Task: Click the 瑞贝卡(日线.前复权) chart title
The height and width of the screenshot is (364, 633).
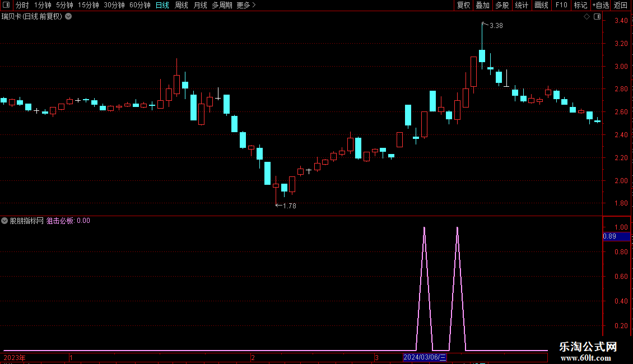Action: (32, 17)
